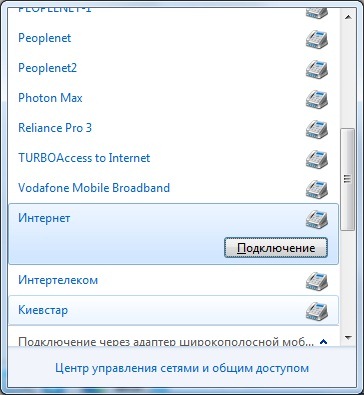Screen dimensions: 364x395
Task: Click the modem icon next to Peoplenet2
Action: (x=317, y=69)
